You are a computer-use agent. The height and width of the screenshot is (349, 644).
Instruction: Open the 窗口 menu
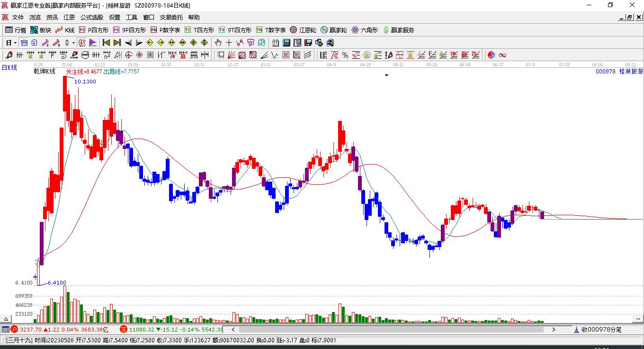pos(149,18)
